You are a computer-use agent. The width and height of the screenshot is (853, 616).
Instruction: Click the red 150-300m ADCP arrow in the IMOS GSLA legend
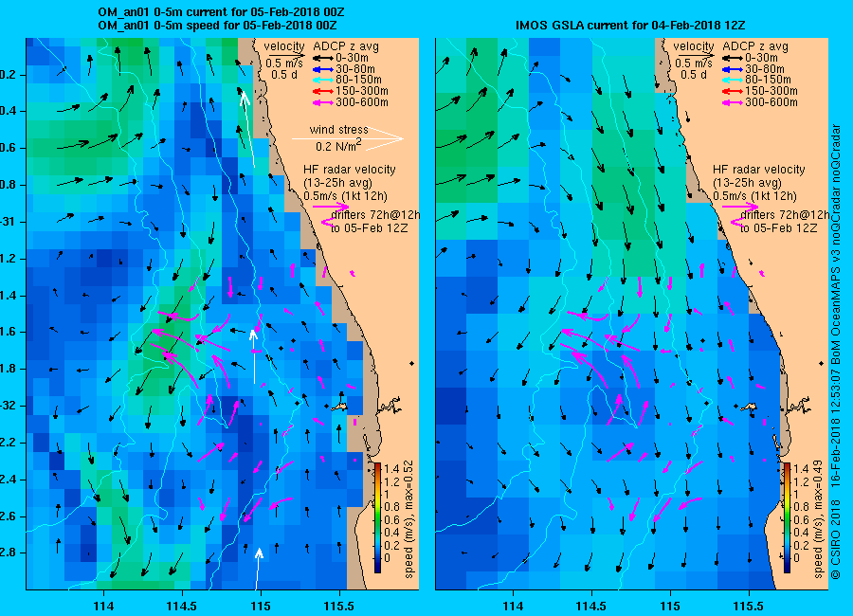[x=733, y=91]
